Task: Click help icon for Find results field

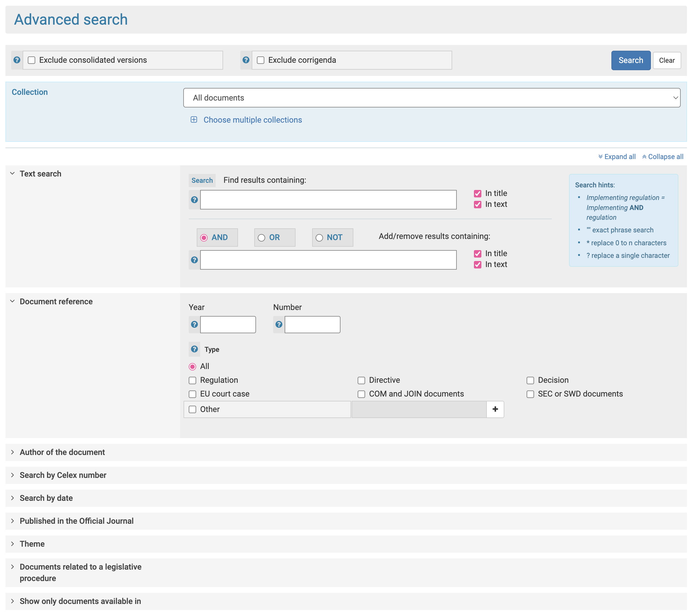Action: pos(194,200)
